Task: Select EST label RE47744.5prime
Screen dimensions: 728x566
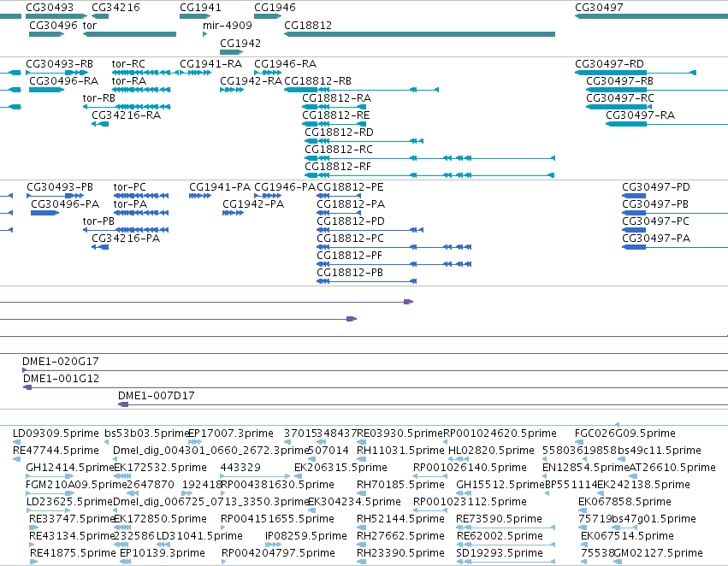Action: 56,451
